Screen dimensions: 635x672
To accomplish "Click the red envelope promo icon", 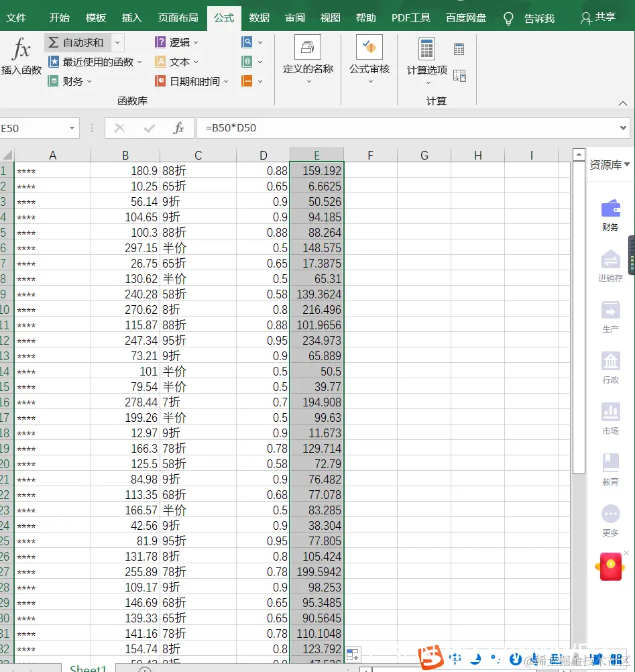I will (x=610, y=567).
